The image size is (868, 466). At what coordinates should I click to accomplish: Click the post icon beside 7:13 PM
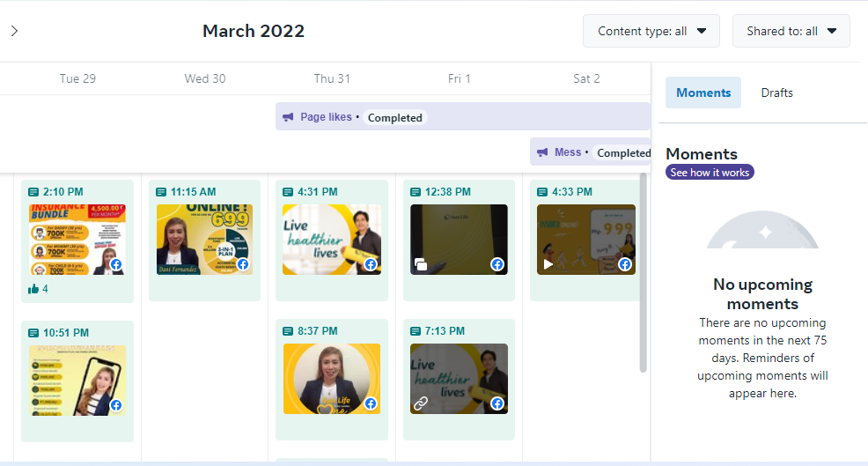416,331
